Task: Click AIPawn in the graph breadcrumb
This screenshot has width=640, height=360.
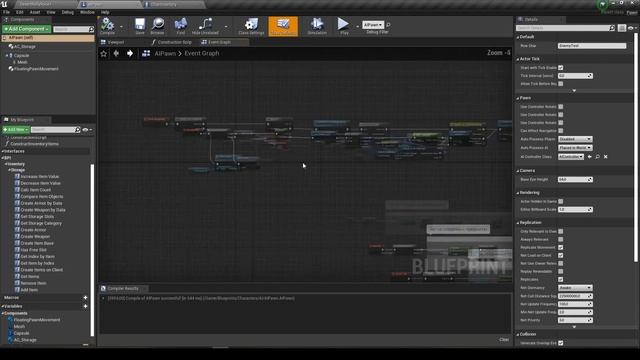Action: coord(165,53)
